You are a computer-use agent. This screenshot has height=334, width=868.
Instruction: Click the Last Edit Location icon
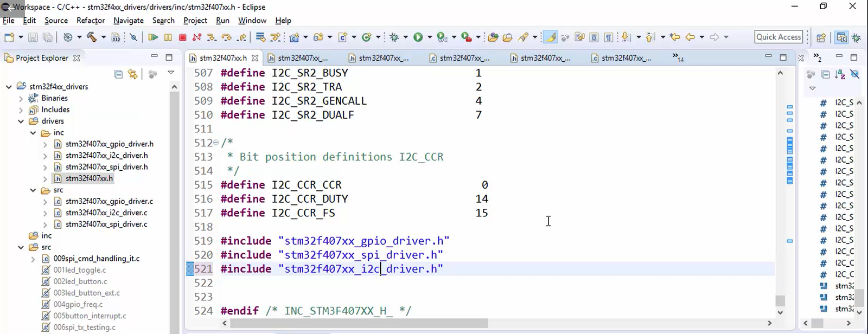click(x=675, y=37)
